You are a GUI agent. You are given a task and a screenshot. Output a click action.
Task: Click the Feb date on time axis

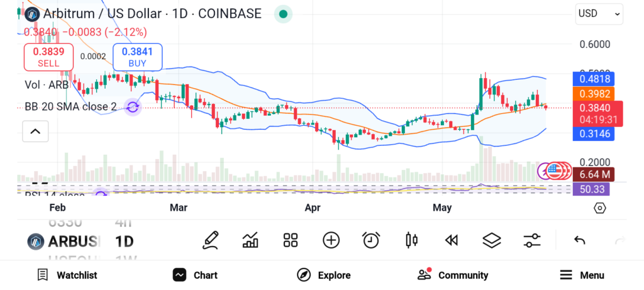pos(57,208)
